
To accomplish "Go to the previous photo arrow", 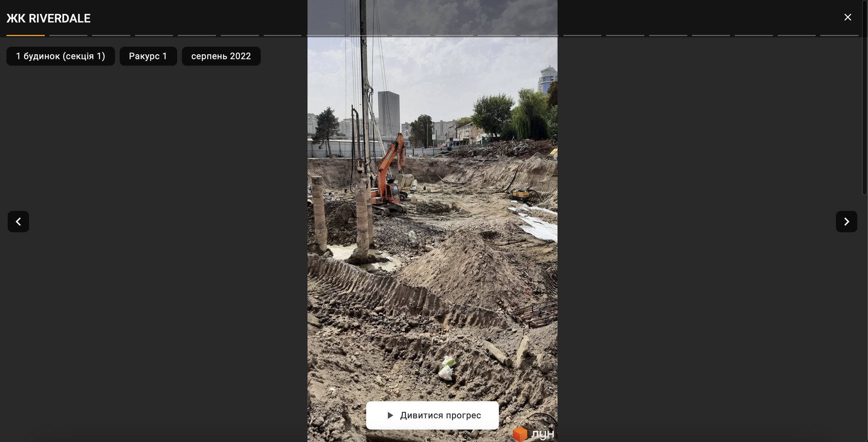I will 18,221.
